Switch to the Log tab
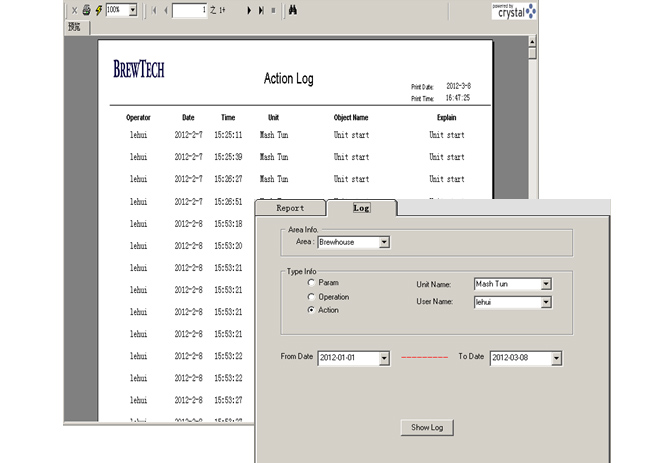This screenshot has height=463, width=660. [362, 208]
